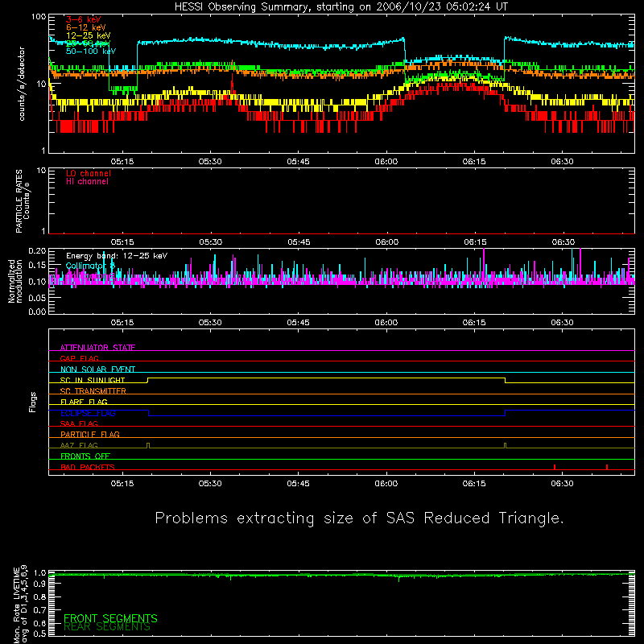Click the 0.05 modulation axis value
Image resolution: width=644 pixels, height=644 pixels.
point(37,297)
